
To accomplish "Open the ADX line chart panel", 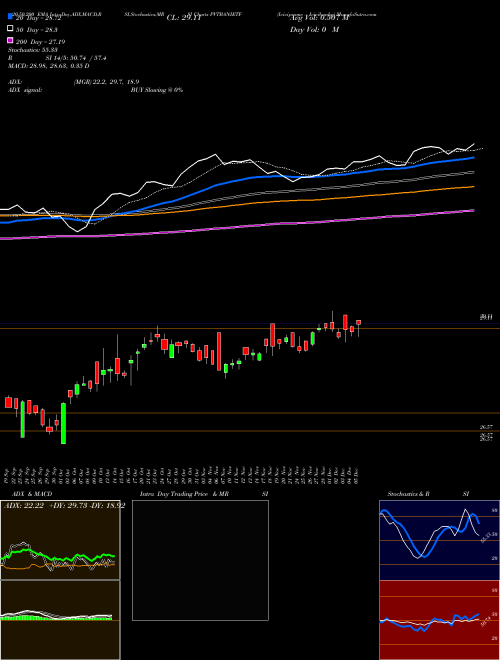I will click(60, 540).
